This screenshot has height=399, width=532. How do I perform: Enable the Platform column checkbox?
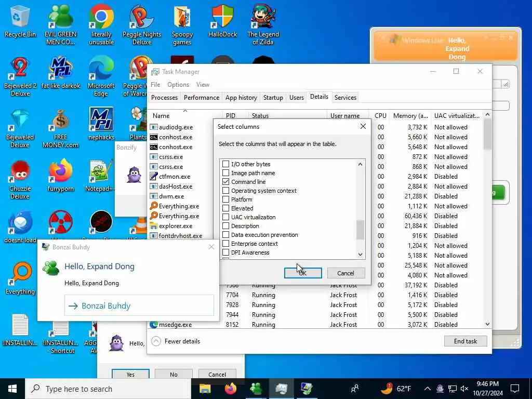pos(225,199)
